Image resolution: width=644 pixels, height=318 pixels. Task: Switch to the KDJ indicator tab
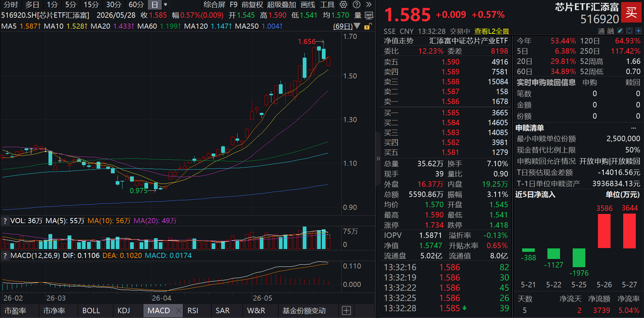[124, 310]
